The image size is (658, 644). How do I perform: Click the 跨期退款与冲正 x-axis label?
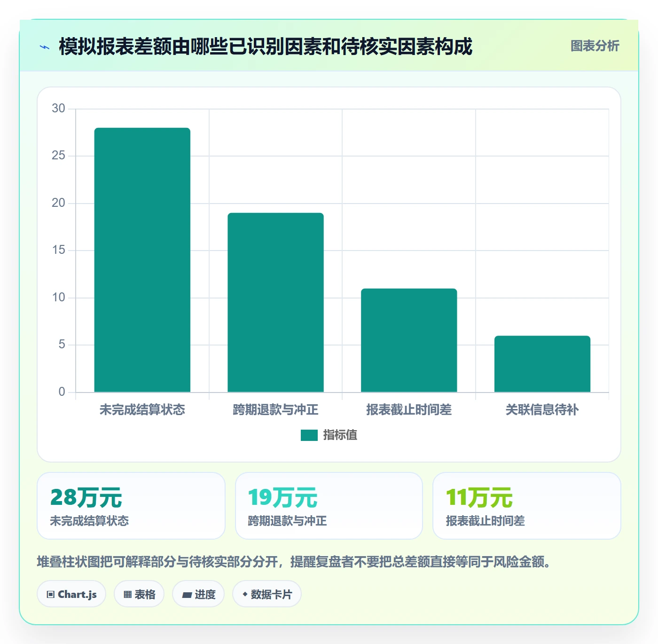tap(276, 410)
